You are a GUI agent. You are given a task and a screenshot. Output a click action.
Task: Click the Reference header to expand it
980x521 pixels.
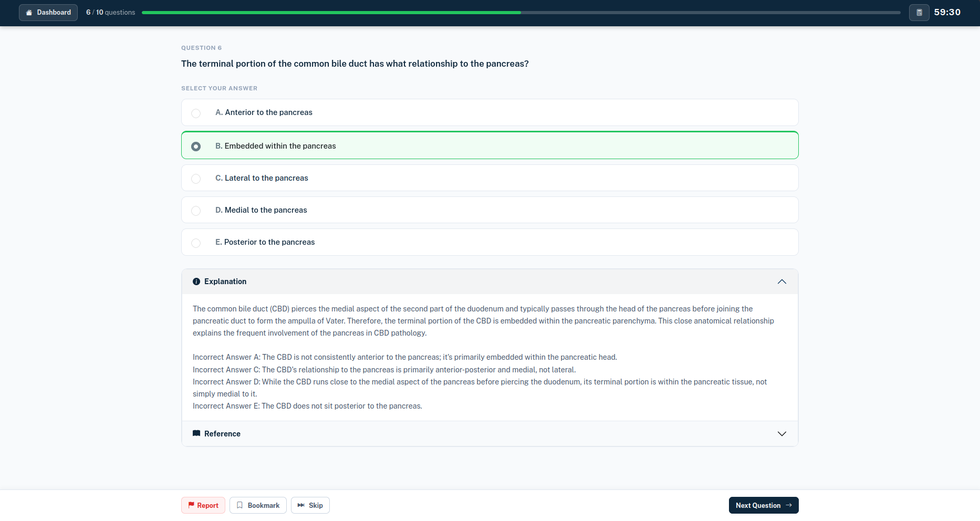490,434
